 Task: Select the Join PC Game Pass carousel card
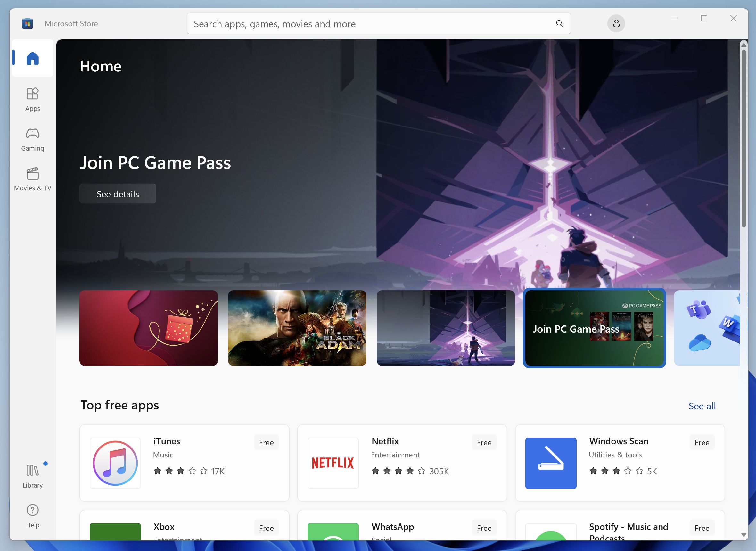[x=594, y=328]
